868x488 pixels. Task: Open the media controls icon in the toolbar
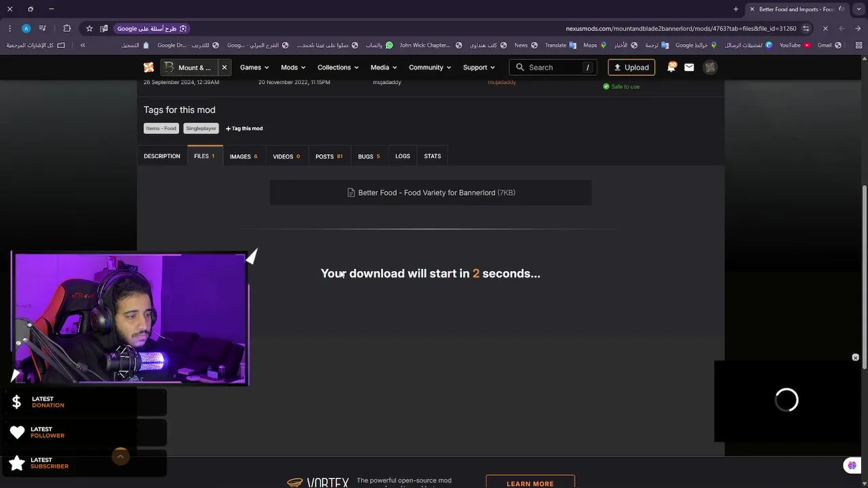(x=43, y=28)
